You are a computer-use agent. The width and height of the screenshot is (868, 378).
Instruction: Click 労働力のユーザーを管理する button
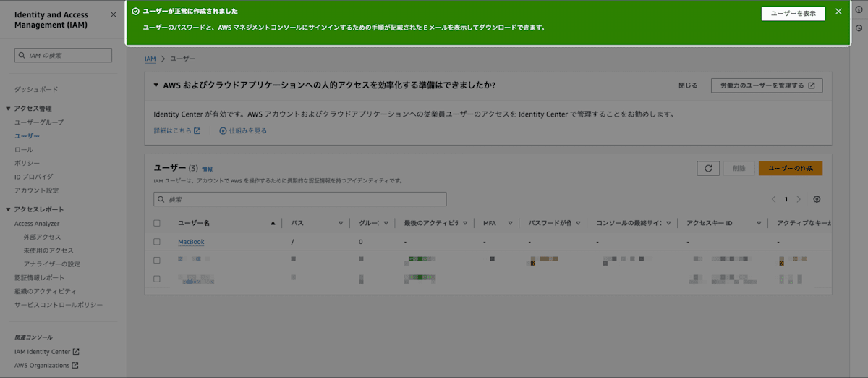(x=767, y=85)
